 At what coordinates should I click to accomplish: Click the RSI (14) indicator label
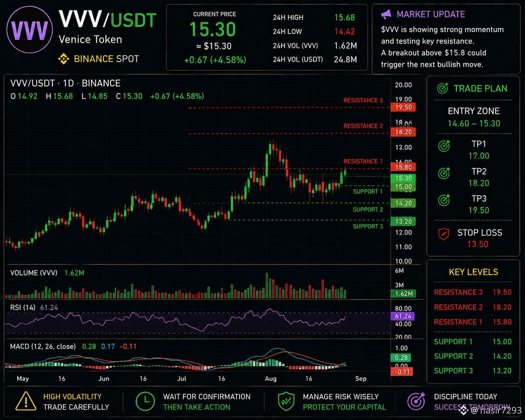(23, 307)
